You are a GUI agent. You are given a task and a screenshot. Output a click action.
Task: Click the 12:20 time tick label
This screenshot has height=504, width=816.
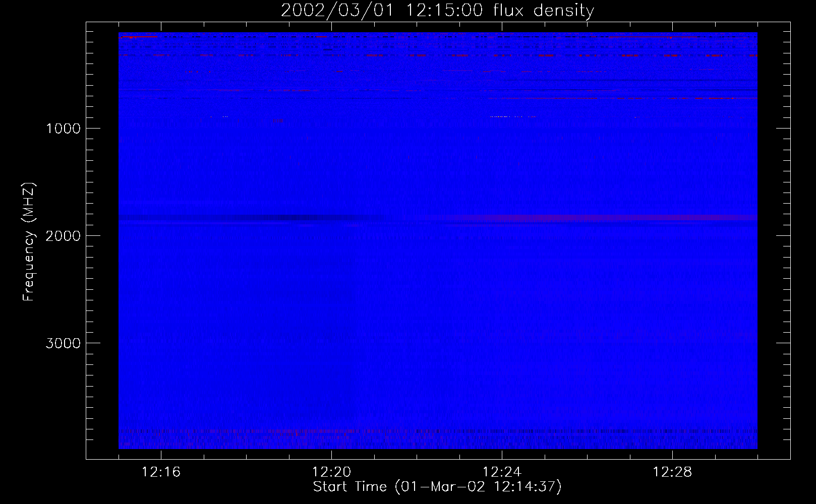point(331,472)
